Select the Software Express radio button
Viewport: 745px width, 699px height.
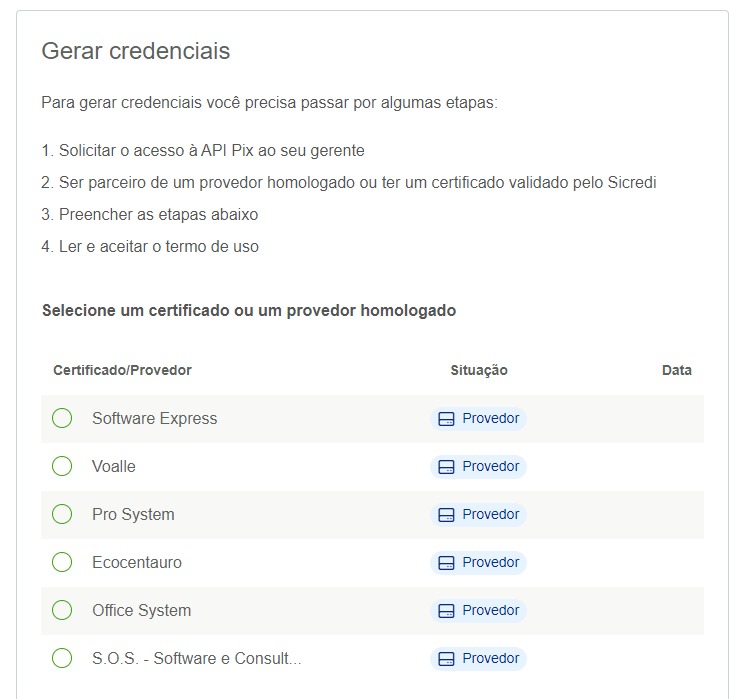(62, 418)
